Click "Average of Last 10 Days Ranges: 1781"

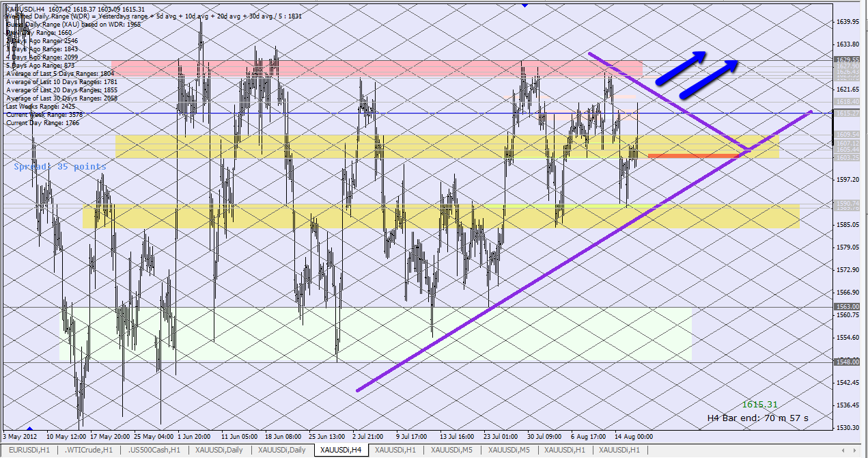coord(61,82)
